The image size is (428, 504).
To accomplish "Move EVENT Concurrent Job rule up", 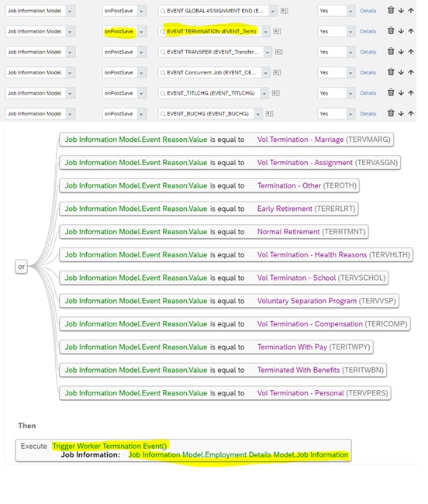I will (x=411, y=72).
